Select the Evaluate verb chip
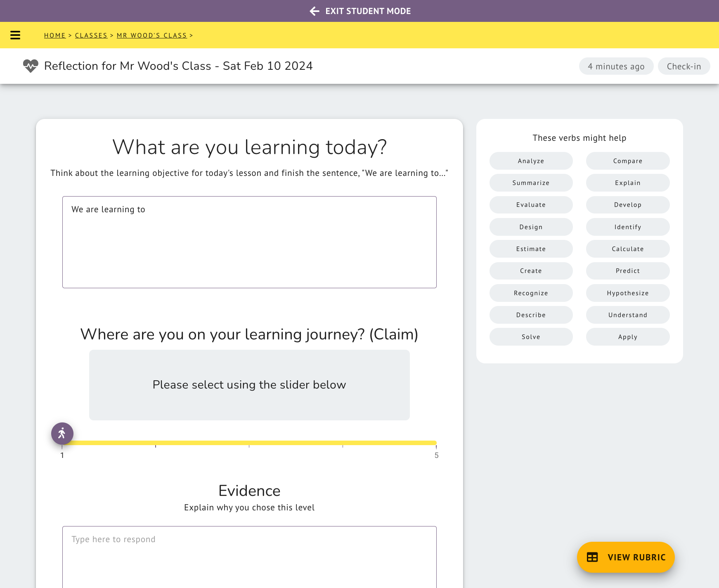719x588 pixels. coord(531,205)
